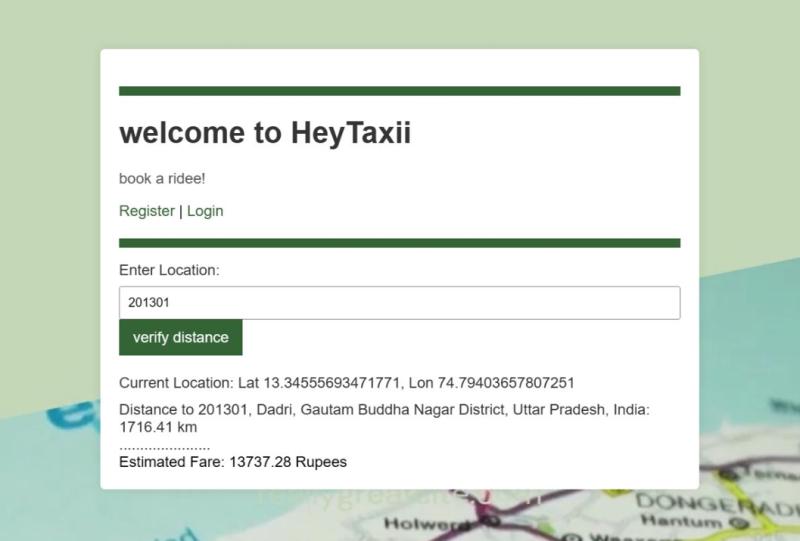Select the Current Location coordinates text

click(346, 383)
